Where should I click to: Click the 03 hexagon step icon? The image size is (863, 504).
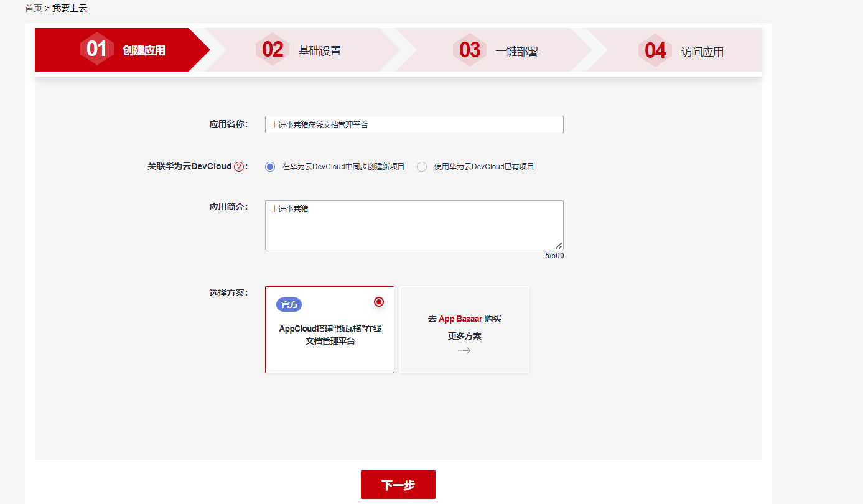(470, 50)
